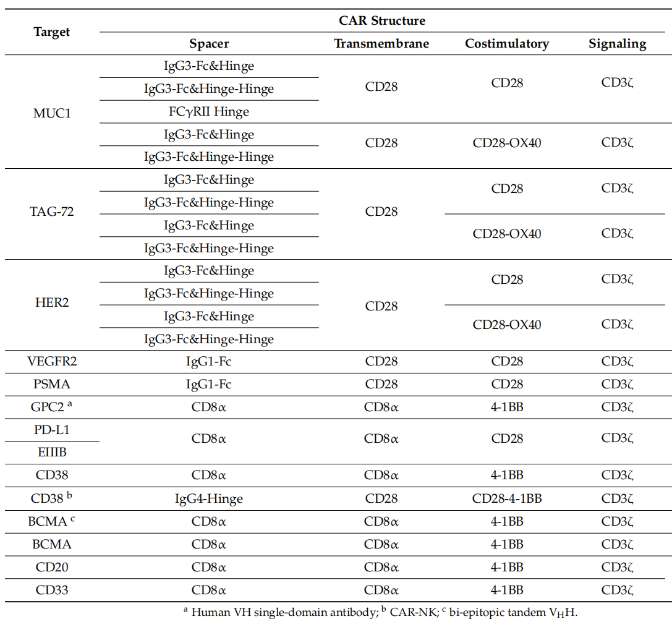Select the VEGFR2 row label

tap(52, 362)
